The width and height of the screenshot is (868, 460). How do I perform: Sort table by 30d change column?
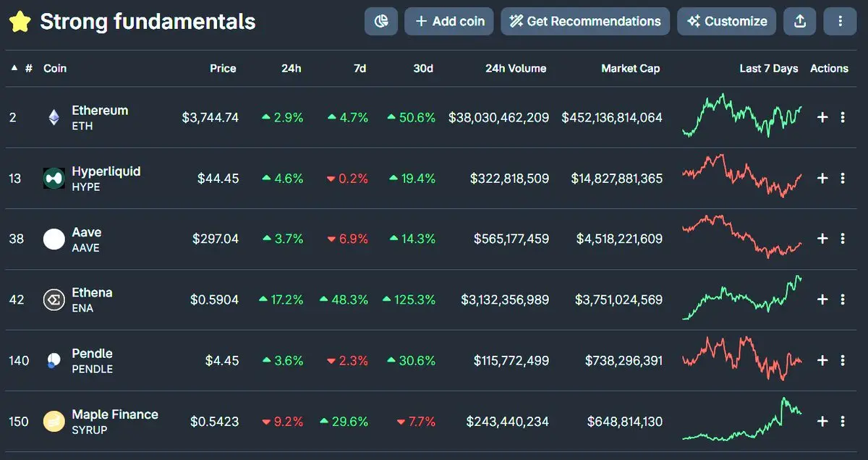coord(423,68)
